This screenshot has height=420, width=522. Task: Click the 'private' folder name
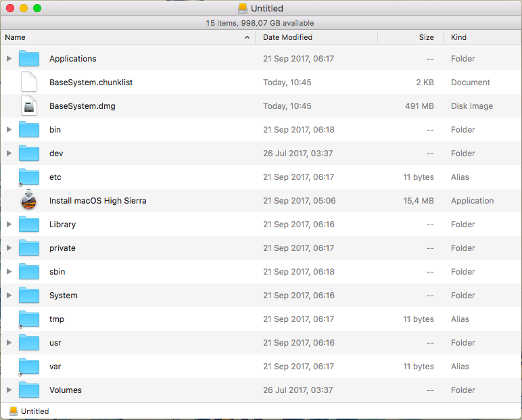click(63, 248)
